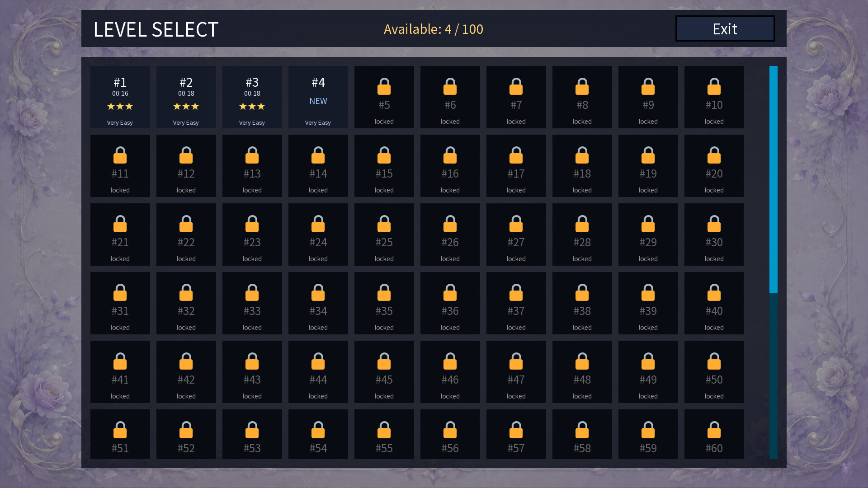The height and width of the screenshot is (488, 868).
Task: Click the LEVEL SELECT title
Action: click(156, 29)
